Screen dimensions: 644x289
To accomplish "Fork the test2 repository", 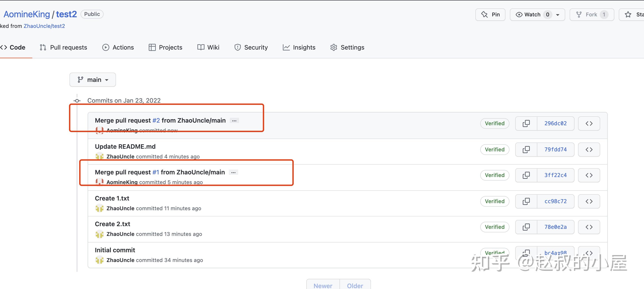I will click(591, 15).
